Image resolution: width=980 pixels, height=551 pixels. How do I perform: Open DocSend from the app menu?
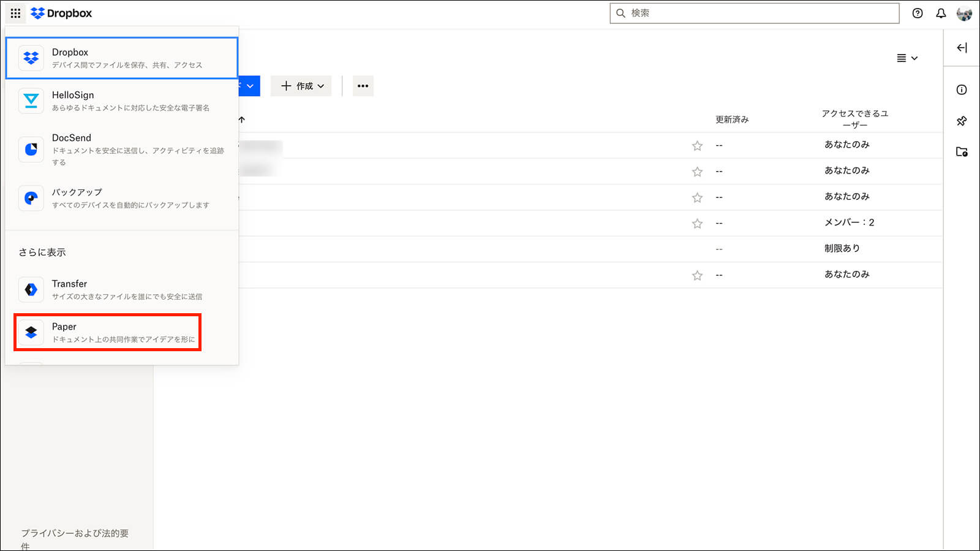point(122,150)
